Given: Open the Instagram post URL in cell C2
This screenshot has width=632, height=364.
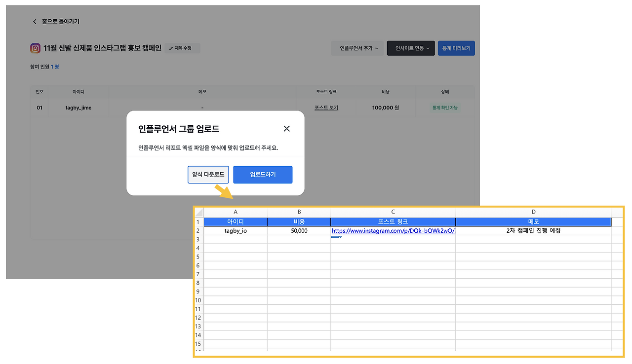Looking at the screenshot, I should [393, 230].
